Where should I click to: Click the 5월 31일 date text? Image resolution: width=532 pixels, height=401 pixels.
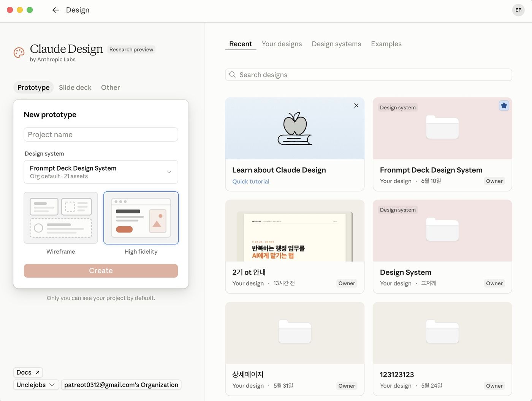coord(283,386)
